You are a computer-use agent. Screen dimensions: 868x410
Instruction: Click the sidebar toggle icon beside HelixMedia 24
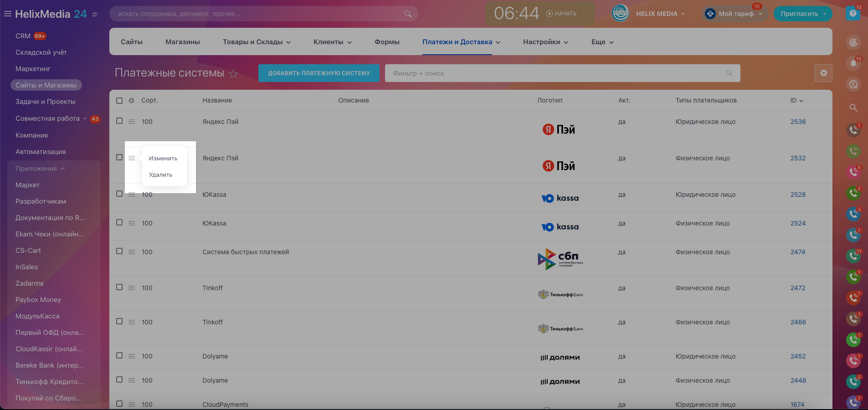point(95,15)
